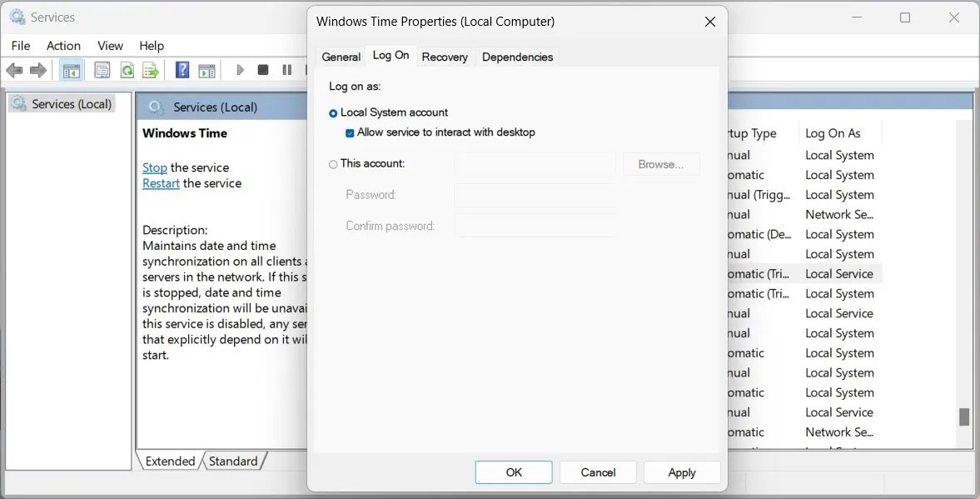The image size is (980, 499).
Task: Click the Forward navigation arrow
Action: 37,69
